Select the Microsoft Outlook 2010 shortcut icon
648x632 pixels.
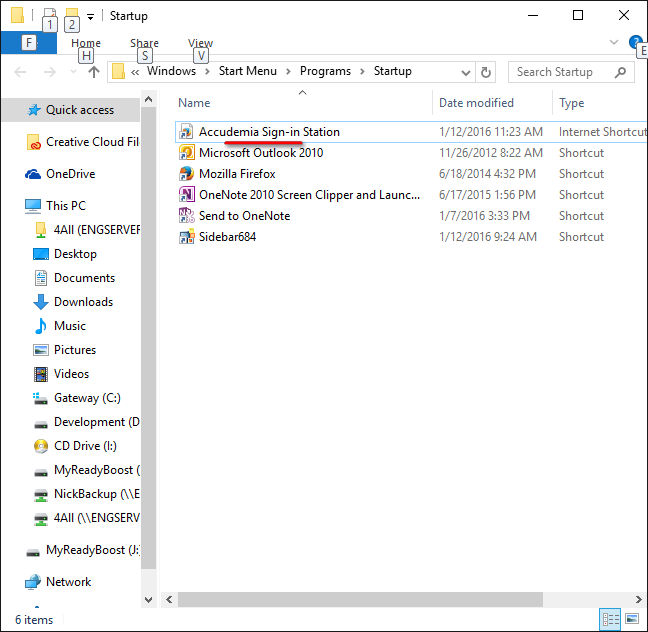[186, 153]
